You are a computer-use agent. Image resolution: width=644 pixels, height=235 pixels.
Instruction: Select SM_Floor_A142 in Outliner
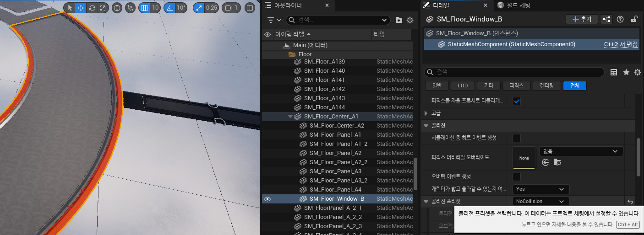(x=338, y=89)
